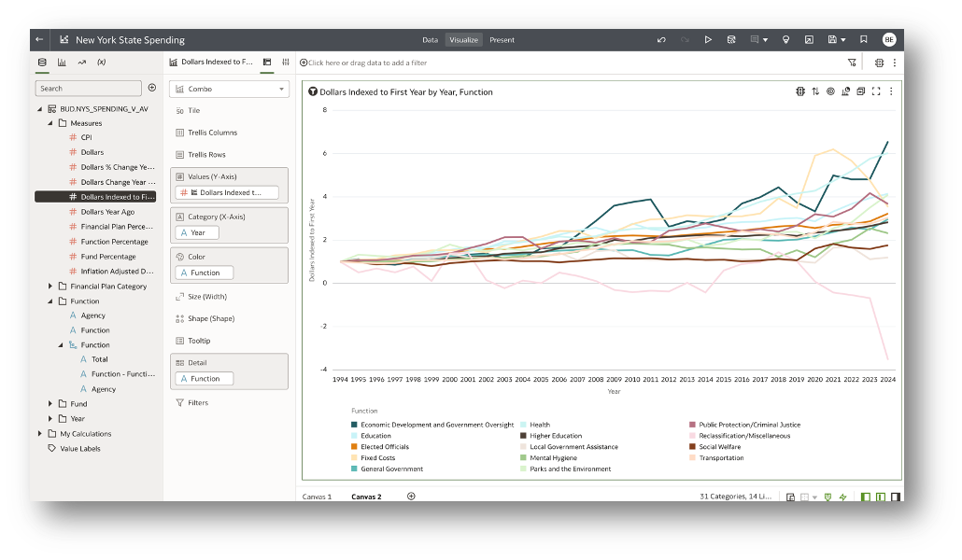The image size is (962, 560).
Task: Click the filter bar to add a filter
Action: pyautogui.click(x=374, y=62)
